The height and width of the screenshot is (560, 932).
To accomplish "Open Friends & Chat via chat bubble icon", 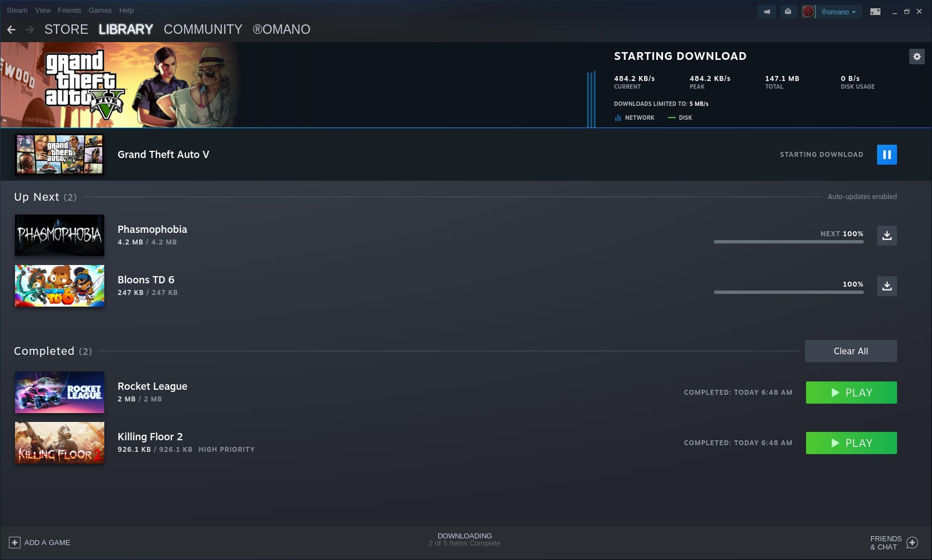I will (912, 543).
